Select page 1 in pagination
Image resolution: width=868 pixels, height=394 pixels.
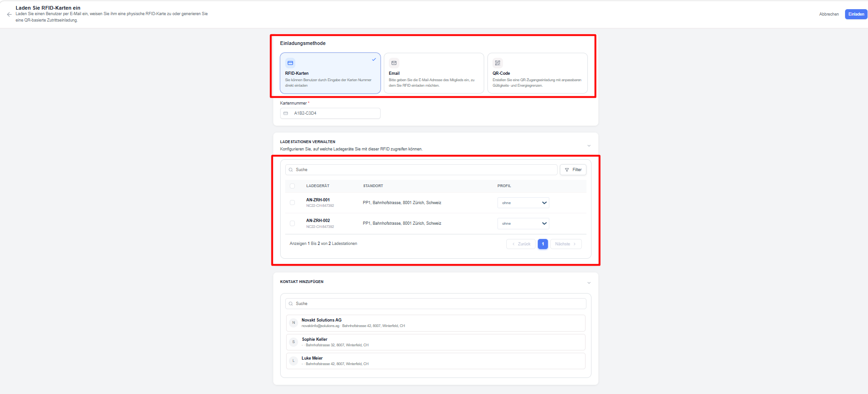point(543,244)
